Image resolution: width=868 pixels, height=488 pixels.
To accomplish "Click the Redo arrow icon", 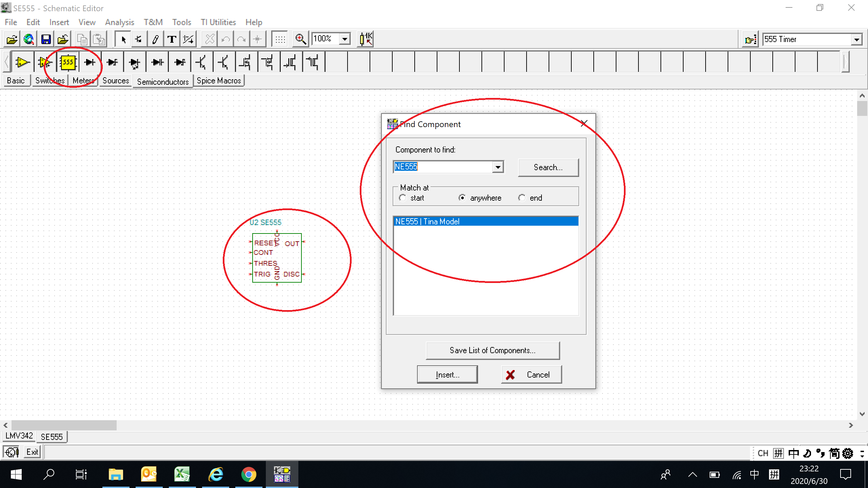I will point(241,39).
